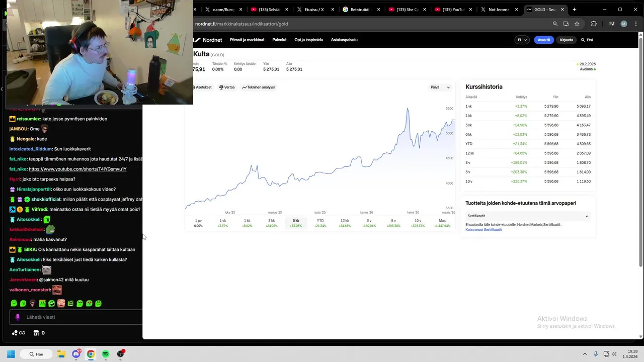The height and width of the screenshot is (362, 644).
Task: Select 10 v chart period
Action: click(x=418, y=223)
